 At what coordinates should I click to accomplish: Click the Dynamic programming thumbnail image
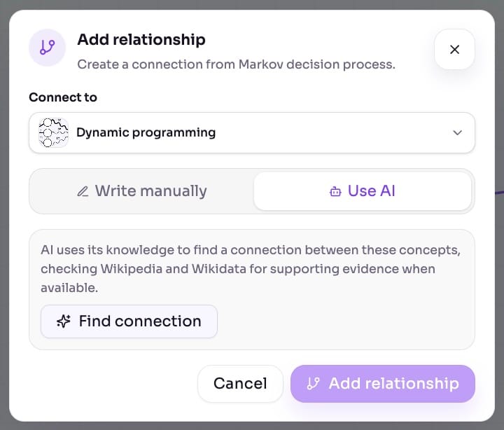53,132
